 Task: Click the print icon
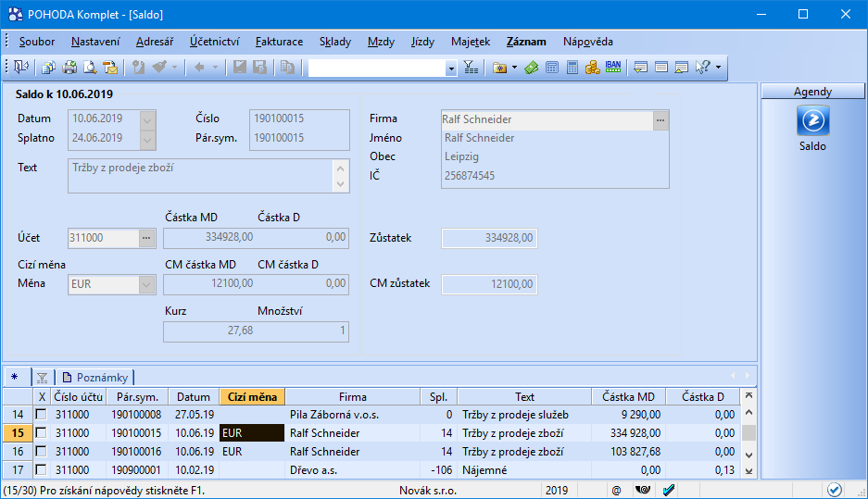tap(69, 68)
